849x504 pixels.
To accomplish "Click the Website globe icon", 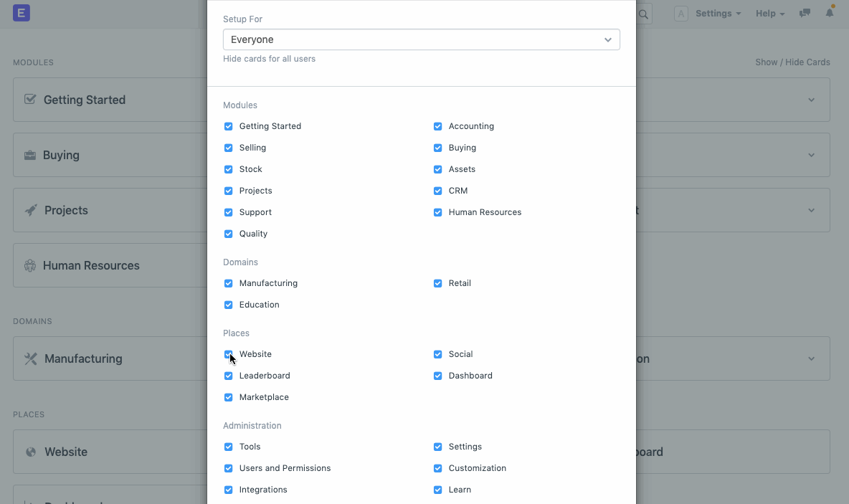I will (31, 452).
